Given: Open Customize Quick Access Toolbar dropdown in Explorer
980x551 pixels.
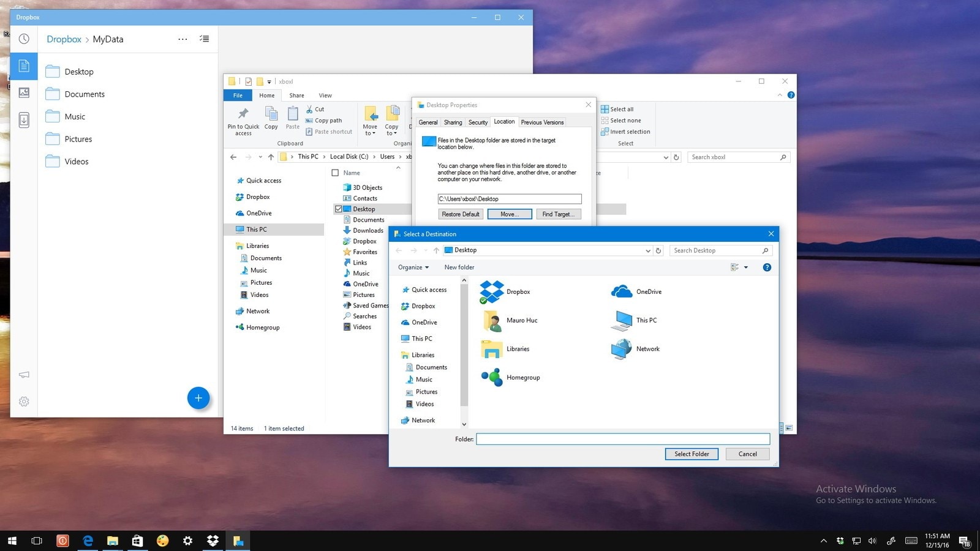Looking at the screenshot, I should 269,81.
